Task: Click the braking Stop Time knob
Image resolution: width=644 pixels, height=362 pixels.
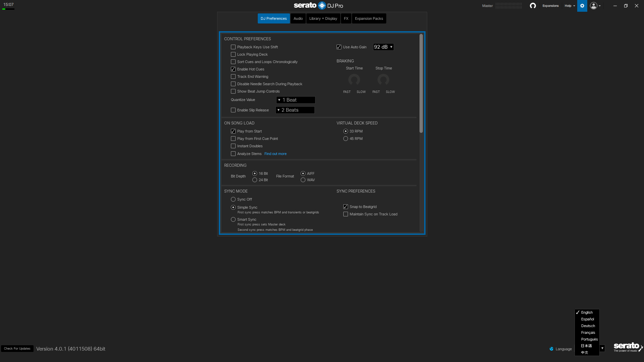Action: pos(383,80)
